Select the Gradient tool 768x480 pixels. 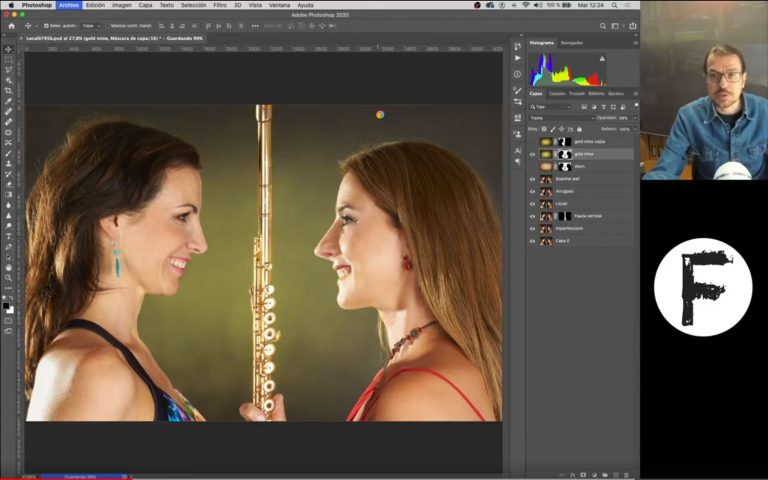[x=8, y=194]
